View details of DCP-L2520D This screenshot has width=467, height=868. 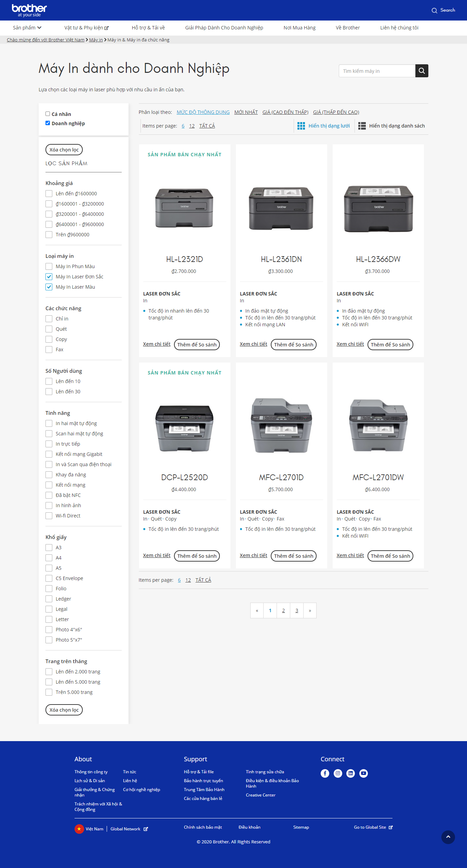pos(157,555)
